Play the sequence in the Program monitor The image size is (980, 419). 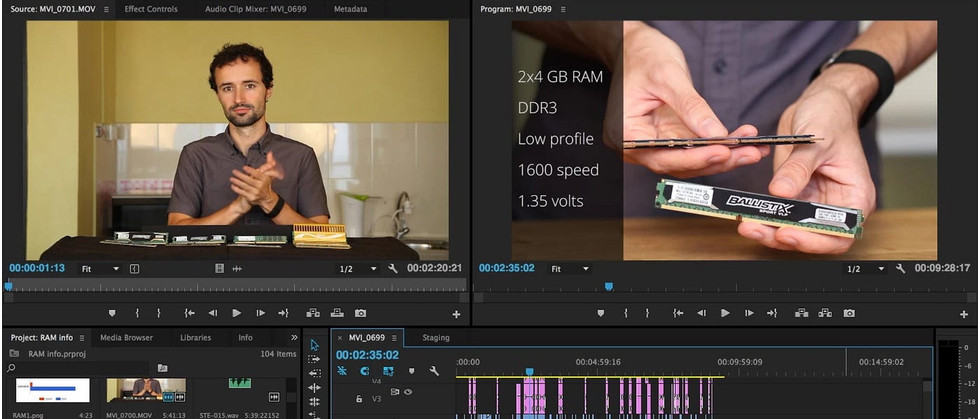725,313
